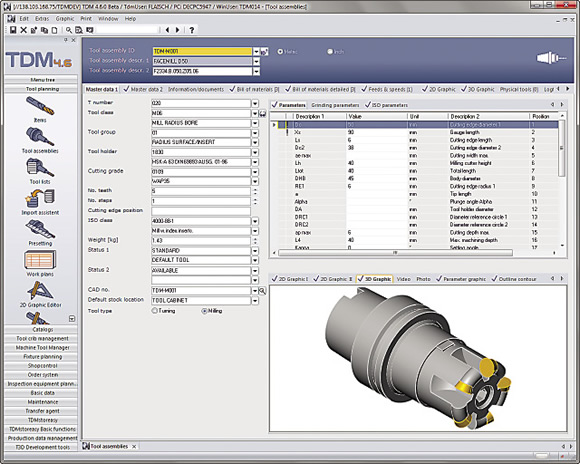Select the Milling tool type option
The height and width of the screenshot is (464, 580).
coord(204,311)
